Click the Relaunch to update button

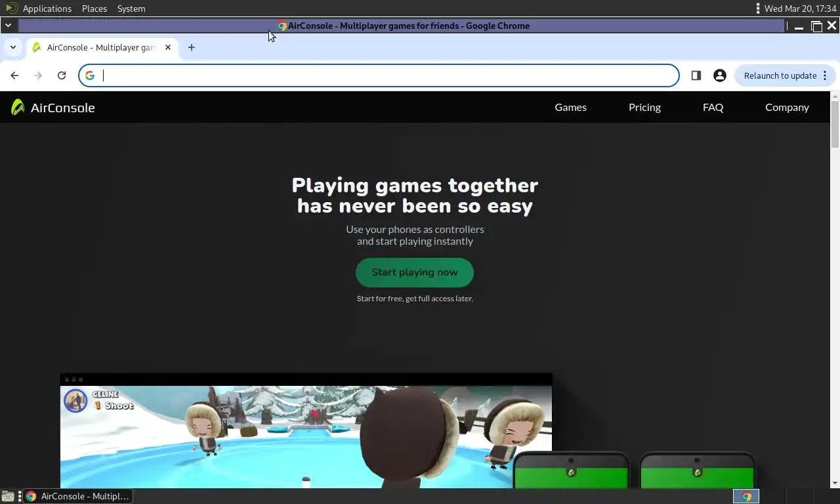tap(780, 75)
